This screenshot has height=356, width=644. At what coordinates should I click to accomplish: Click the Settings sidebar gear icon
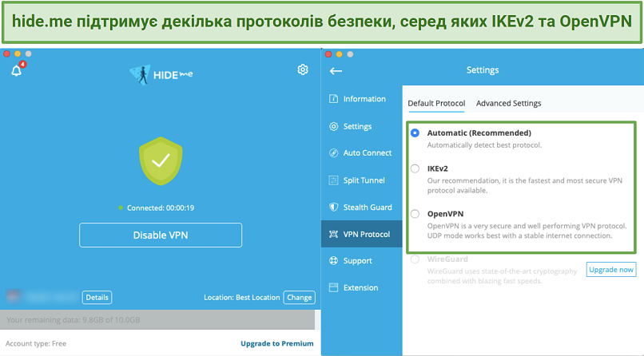tap(333, 126)
